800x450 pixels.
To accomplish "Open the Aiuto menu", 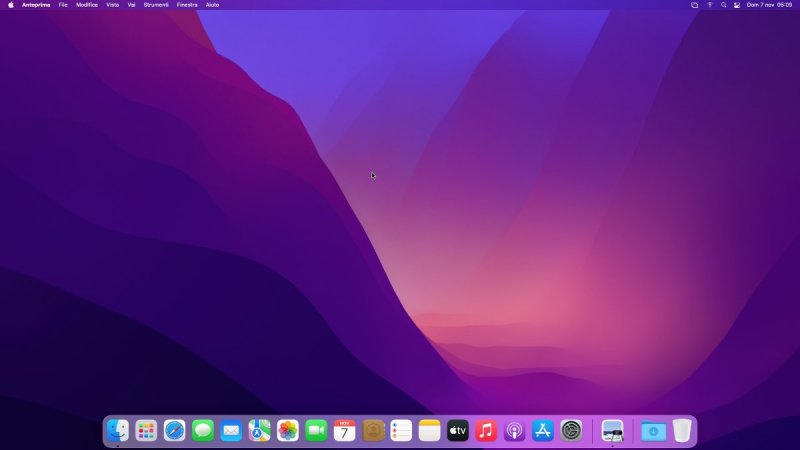I will 212,5.
